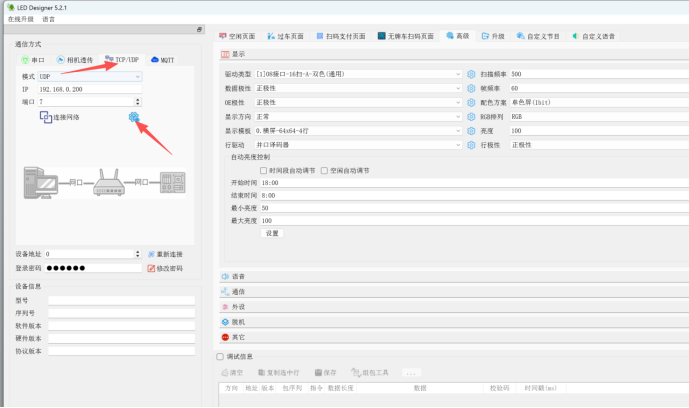Click the ... button in debug toolbar
Image resolution: width=689 pixels, height=408 pixels.
pos(411,373)
